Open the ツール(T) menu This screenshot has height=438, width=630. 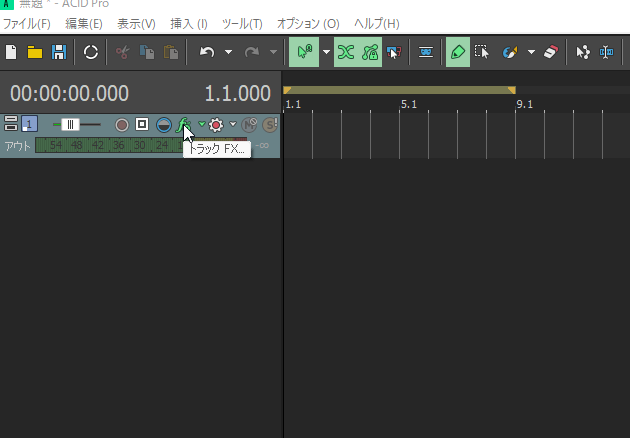click(x=242, y=23)
